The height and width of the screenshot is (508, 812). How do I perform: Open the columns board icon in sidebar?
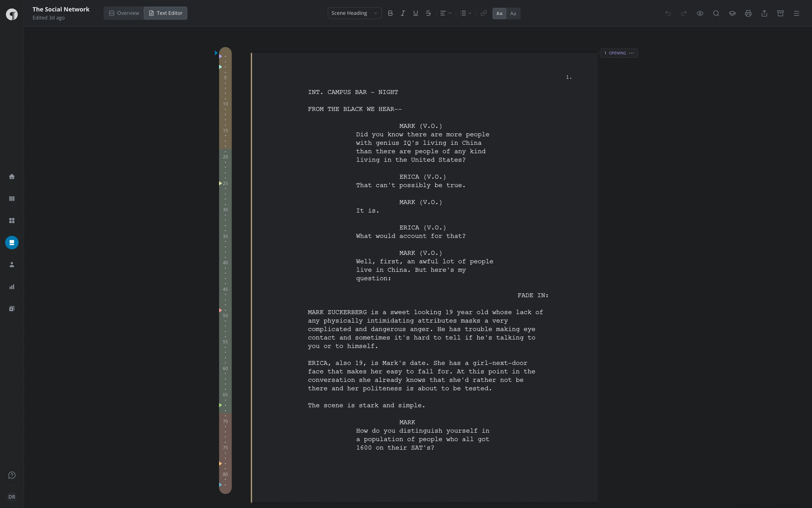(12, 199)
